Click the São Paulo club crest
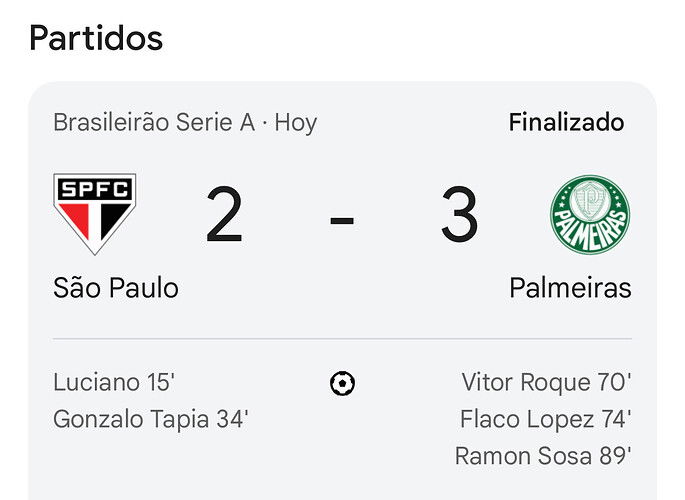 pos(94,215)
